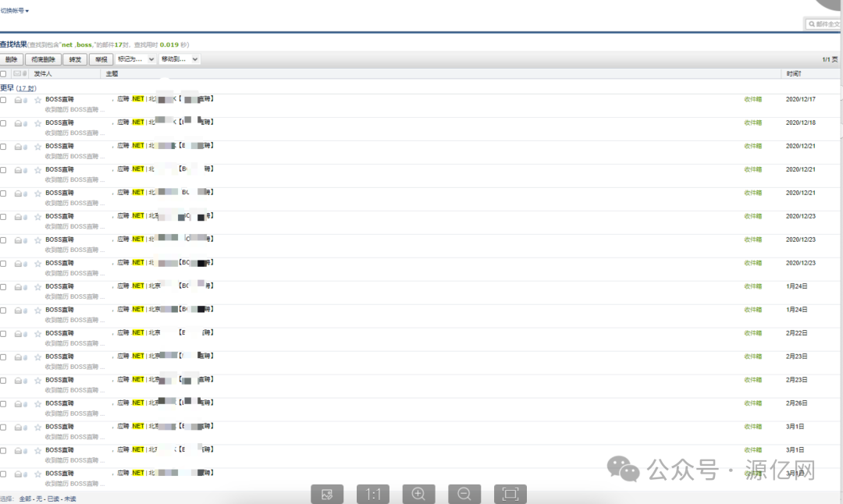Image resolution: width=843 pixels, height=504 pixels.
Task: Star the first email dated 3月1日
Action: click(37, 428)
